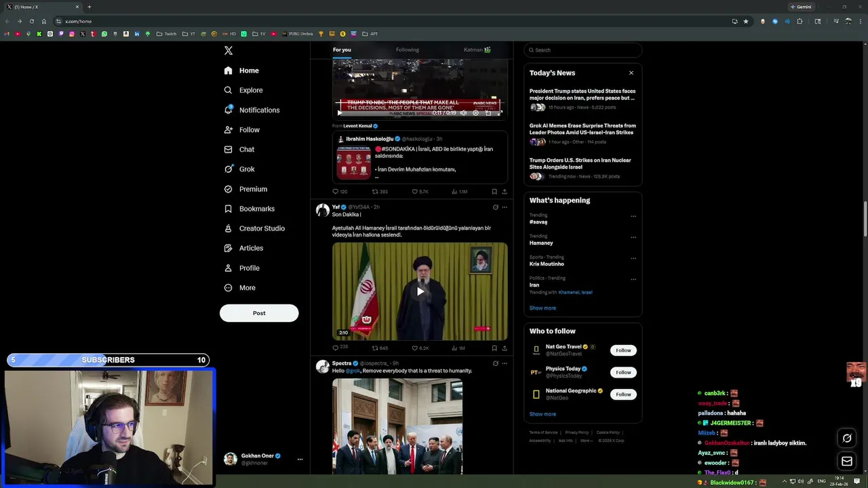Screen dimensions: 868x488
Task: Reply to the post with 120 replies
Action: coord(340,192)
